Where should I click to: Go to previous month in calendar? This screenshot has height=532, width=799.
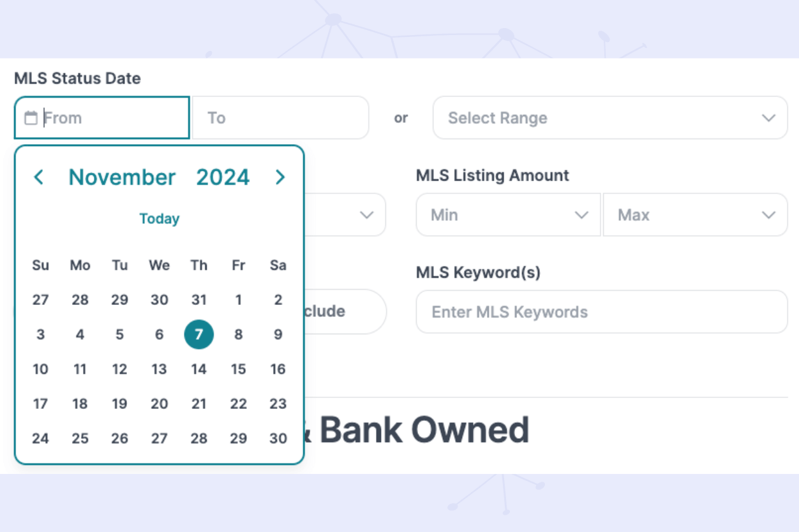[39, 177]
